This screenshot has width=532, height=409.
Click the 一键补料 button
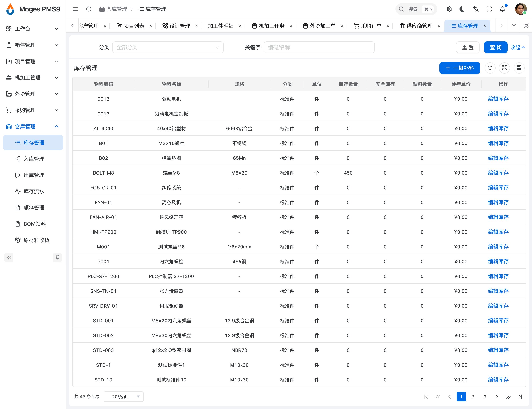459,68
